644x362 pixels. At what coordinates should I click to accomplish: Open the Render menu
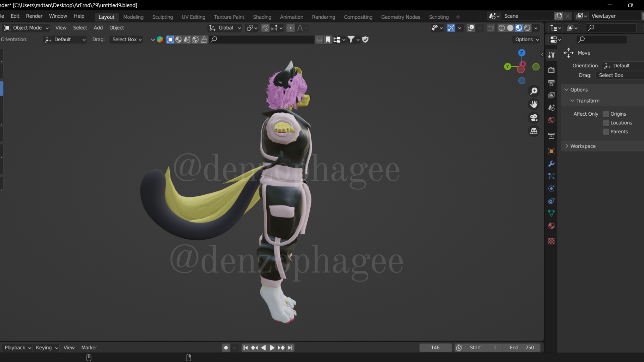[x=34, y=16]
